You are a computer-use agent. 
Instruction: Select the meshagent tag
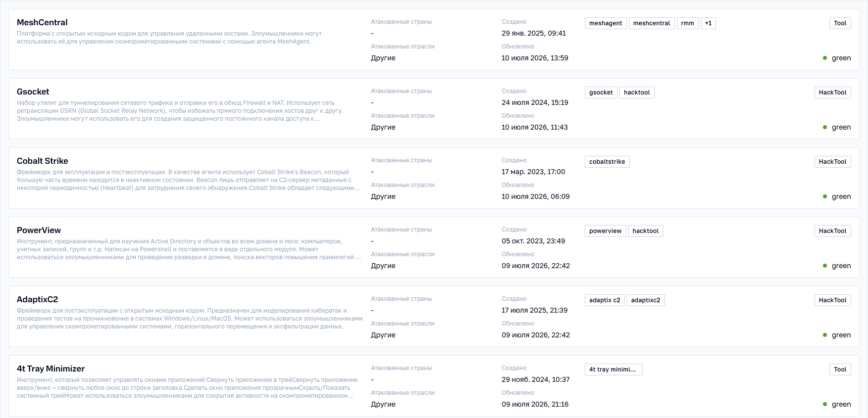(606, 23)
